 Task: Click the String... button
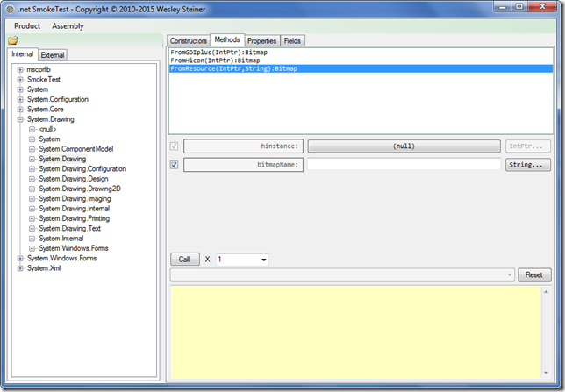[x=529, y=164]
